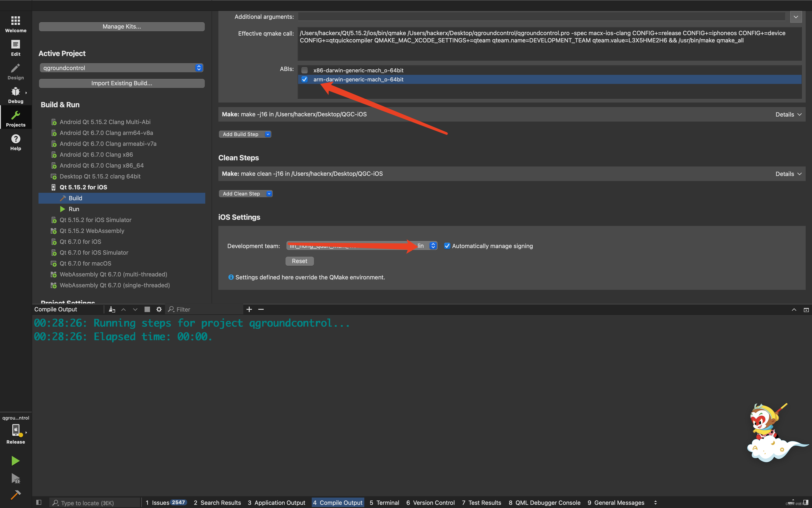Open the Welcome mode
The height and width of the screenshot is (508, 812).
click(x=15, y=24)
